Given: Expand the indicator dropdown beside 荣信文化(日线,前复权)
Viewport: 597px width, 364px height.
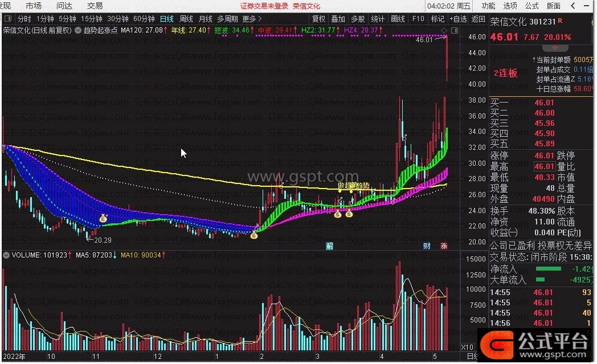Looking at the screenshot, I should pyautogui.click(x=77, y=30).
